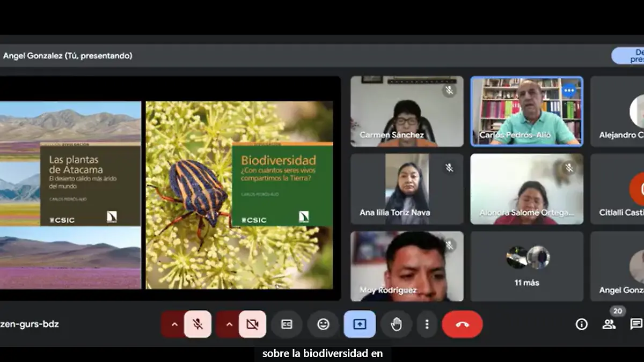
Task: Expand audio settings arrow beside microphone
Action: [174, 324]
